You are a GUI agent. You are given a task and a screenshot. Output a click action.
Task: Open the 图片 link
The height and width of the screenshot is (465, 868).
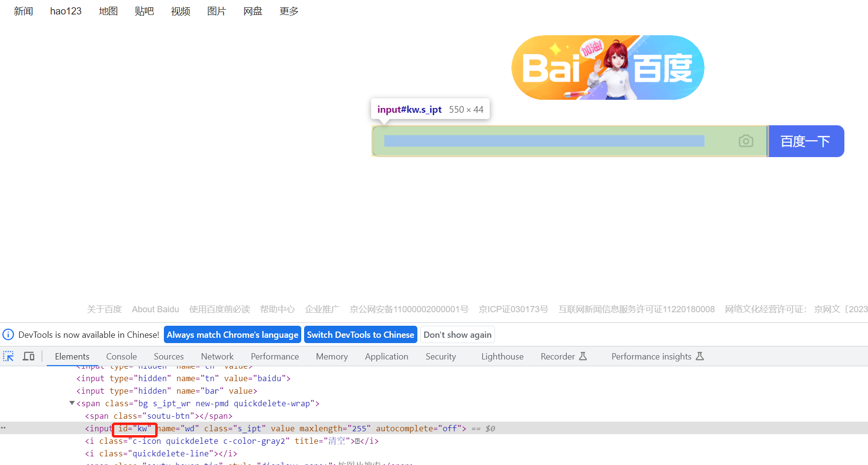(216, 11)
